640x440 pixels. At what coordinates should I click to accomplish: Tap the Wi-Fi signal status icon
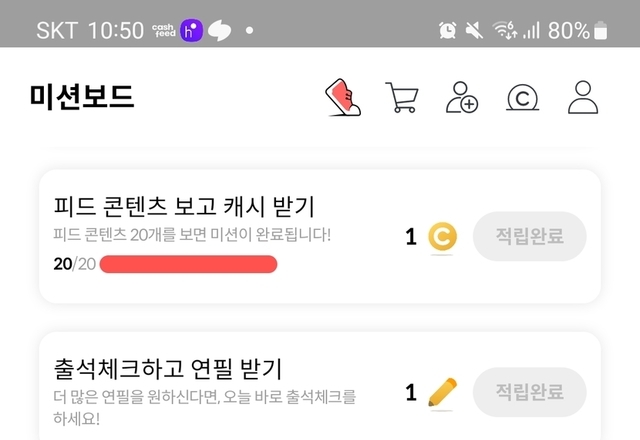[x=503, y=31]
